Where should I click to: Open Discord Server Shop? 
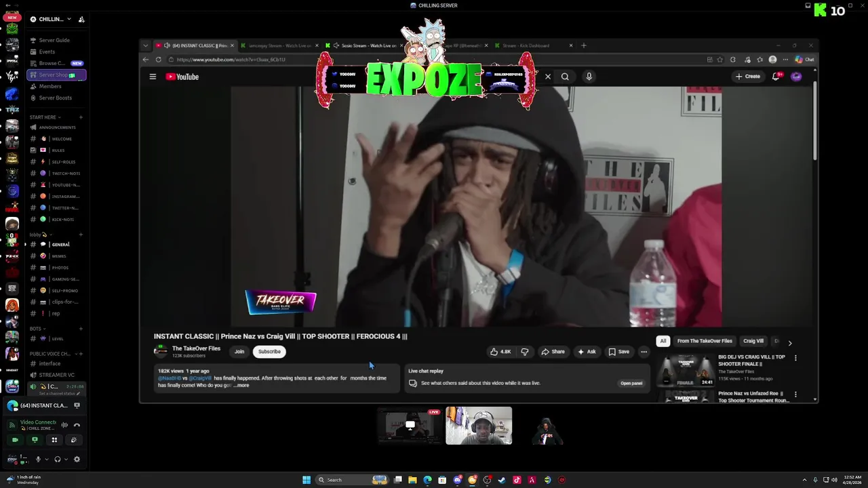57,75
